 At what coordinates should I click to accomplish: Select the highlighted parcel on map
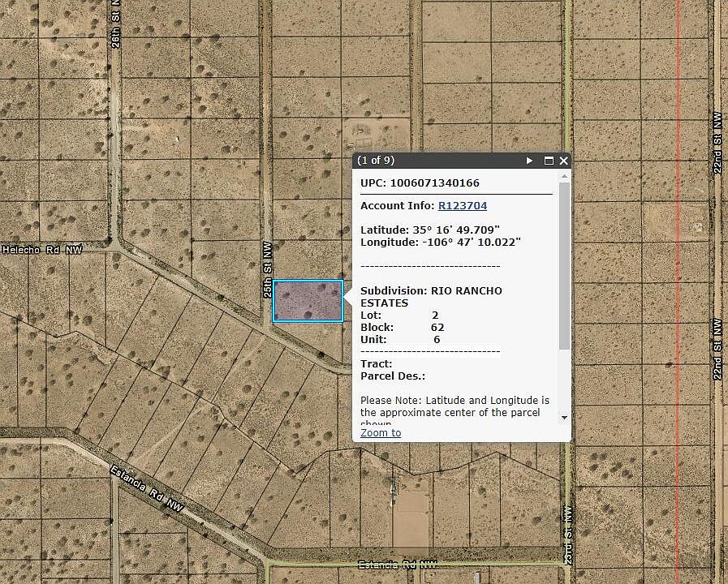[x=308, y=301]
